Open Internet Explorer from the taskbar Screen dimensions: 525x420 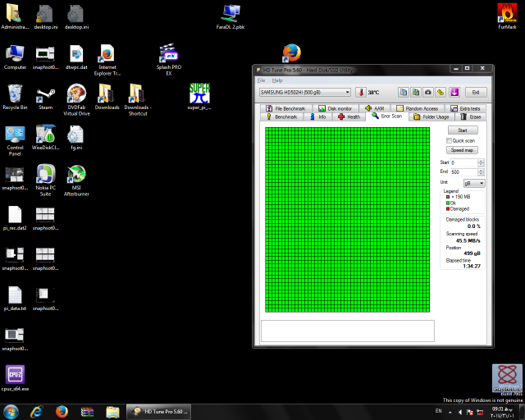point(36,412)
